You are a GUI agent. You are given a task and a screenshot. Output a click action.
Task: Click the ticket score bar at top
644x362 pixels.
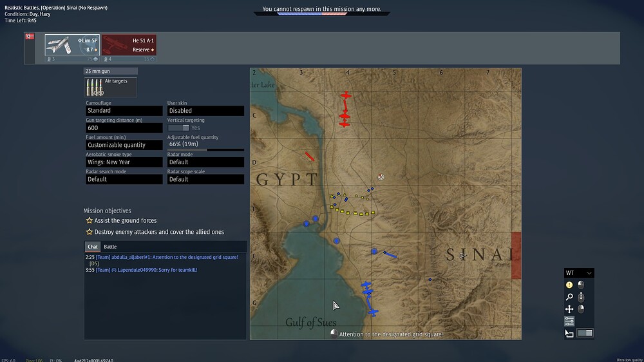(321, 14)
